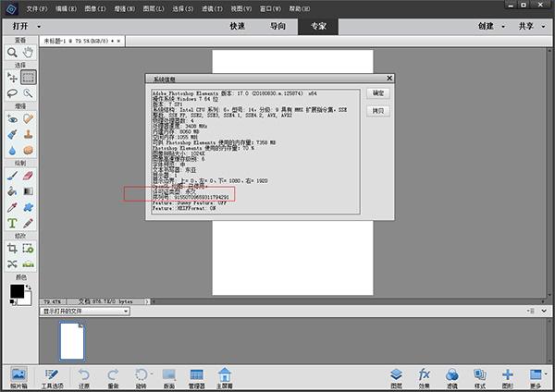Open the 编辑(E) menu
The width and height of the screenshot is (555, 392).
(66, 9)
